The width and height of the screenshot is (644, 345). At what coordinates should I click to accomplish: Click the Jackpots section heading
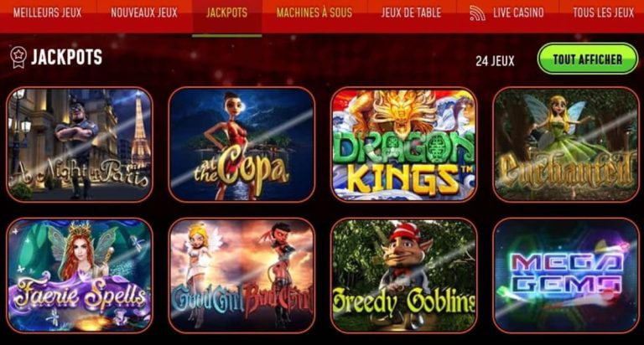66,57
